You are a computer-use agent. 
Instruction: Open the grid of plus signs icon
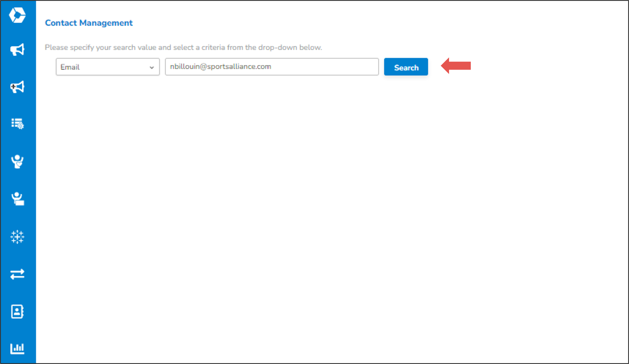click(17, 237)
